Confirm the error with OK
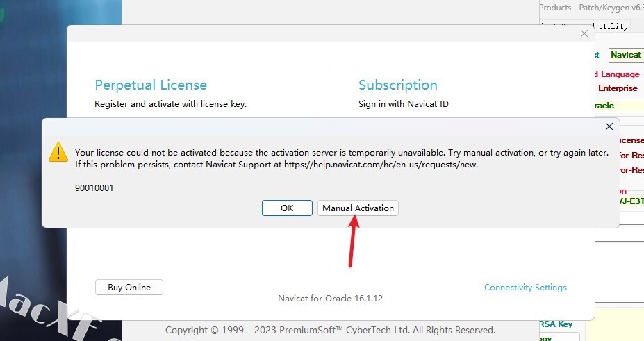This screenshot has height=341, width=644. pyautogui.click(x=287, y=208)
